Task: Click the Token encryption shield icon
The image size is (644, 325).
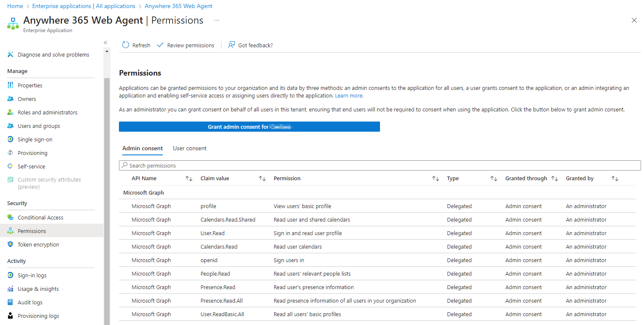Action: click(11, 244)
